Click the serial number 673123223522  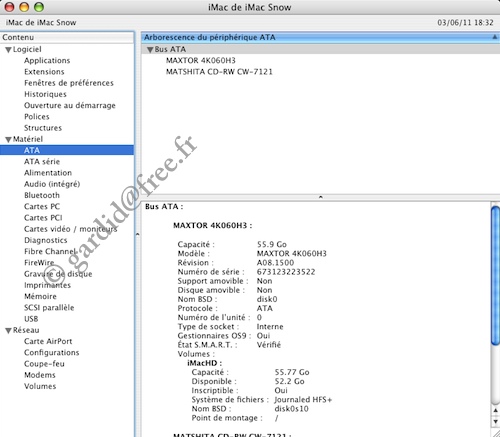tap(286, 272)
